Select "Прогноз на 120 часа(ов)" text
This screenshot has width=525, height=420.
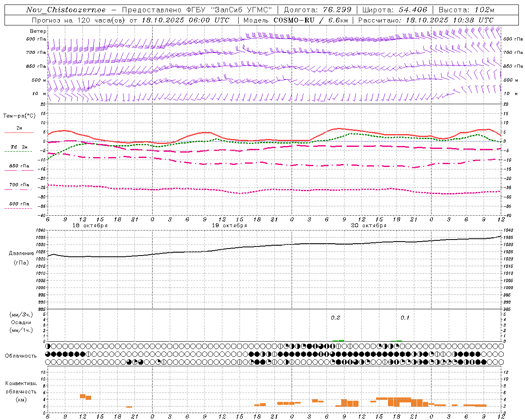point(79,20)
